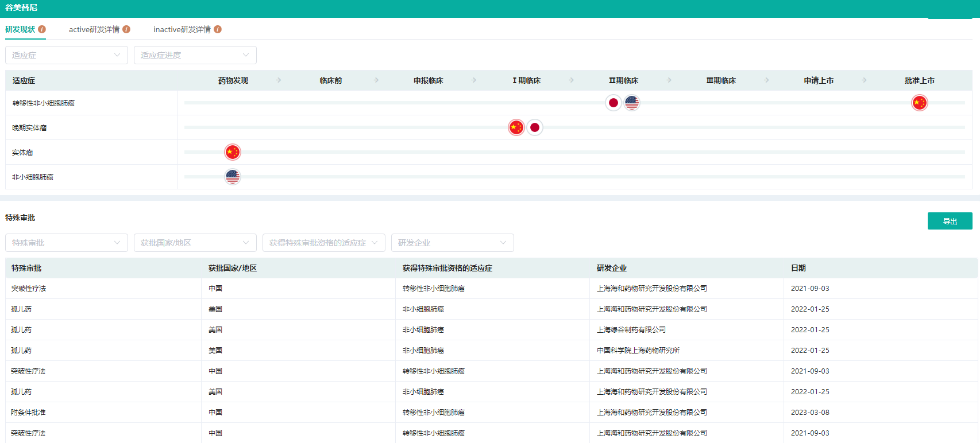980x443 pixels.
Task: Click 上海绿谷制药有限公司 company cell
Action: pyautogui.click(x=631, y=330)
